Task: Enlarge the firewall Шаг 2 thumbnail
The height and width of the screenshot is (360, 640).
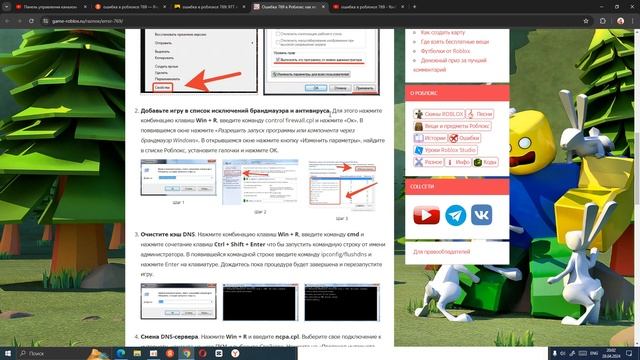Action: point(260,182)
